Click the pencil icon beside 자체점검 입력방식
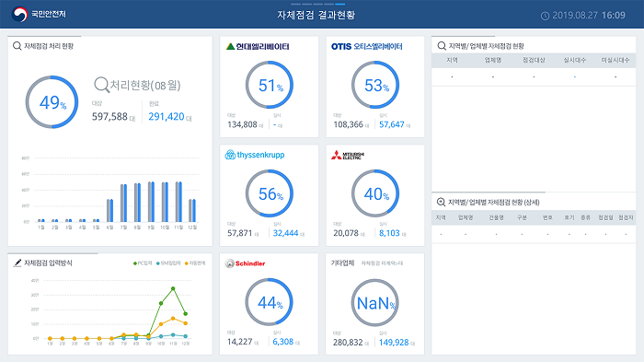 point(17,263)
